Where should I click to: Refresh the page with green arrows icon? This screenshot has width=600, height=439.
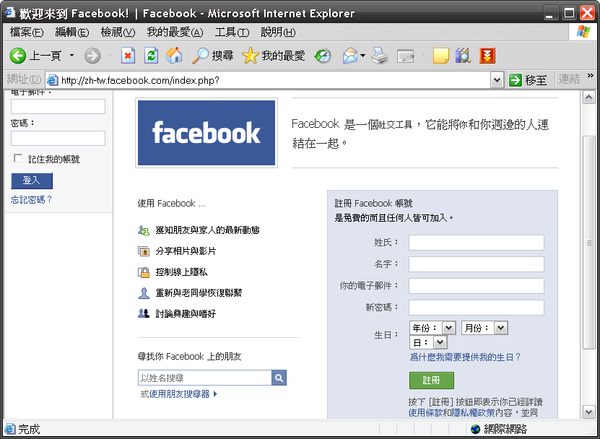pos(151,56)
